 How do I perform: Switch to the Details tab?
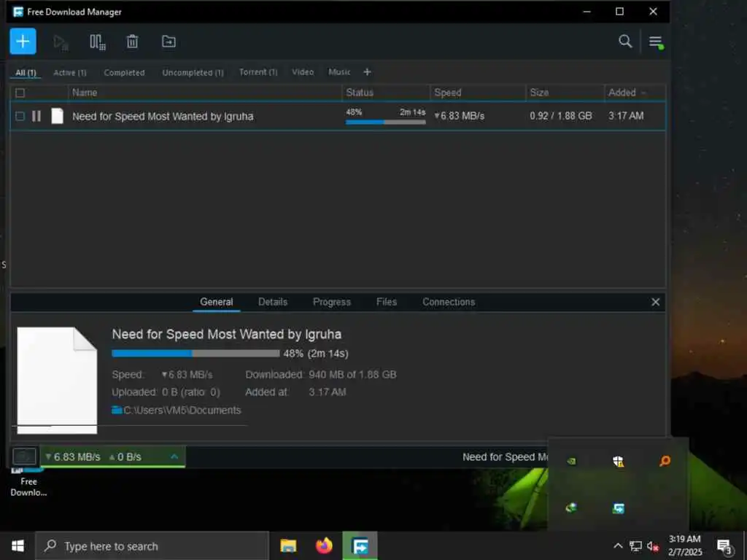click(x=273, y=302)
